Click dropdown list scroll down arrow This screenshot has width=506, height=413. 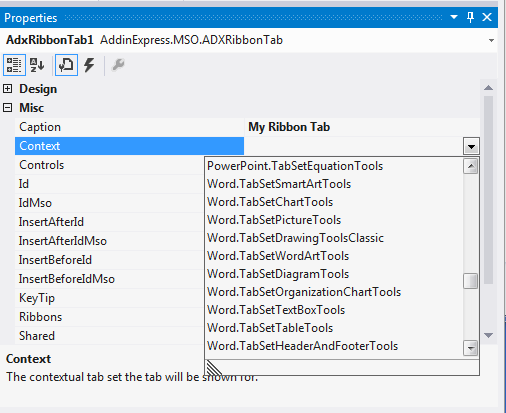[x=471, y=348]
